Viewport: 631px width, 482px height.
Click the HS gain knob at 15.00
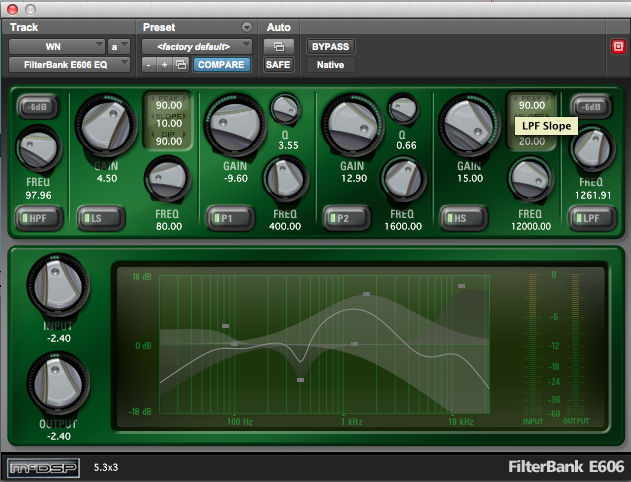pyautogui.click(x=469, y=126)
